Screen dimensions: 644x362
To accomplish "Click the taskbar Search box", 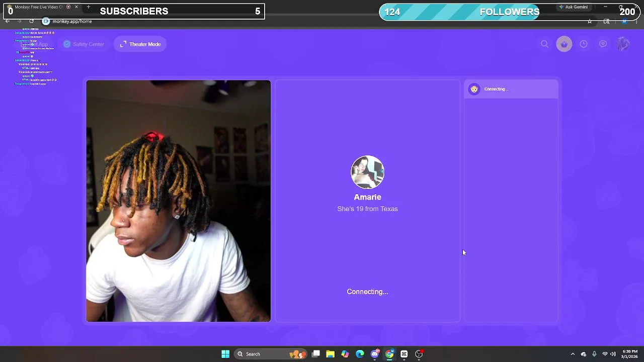I will pos(271,354).
